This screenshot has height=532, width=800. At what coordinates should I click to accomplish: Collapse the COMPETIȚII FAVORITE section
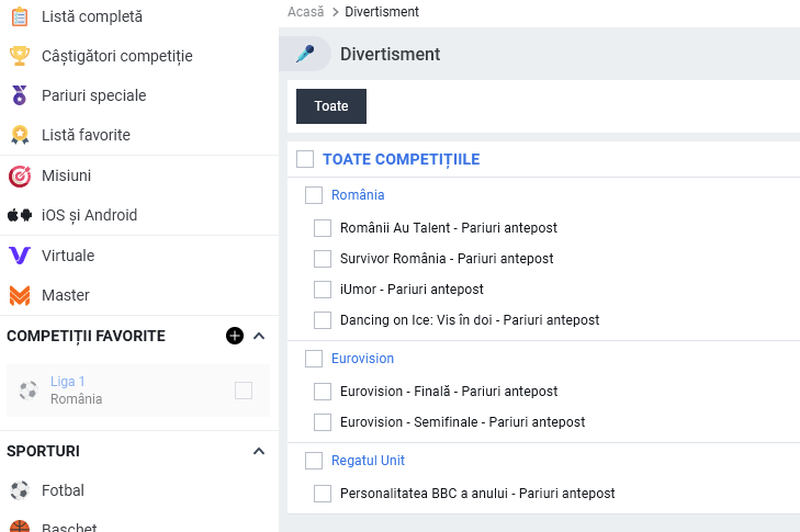pos(259,336)
